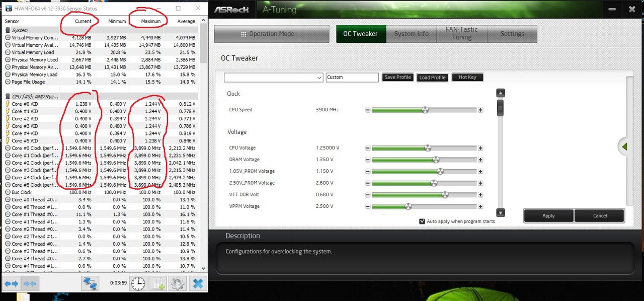Switch to the Operation Mode tab
This screenshot has height=301, width=644.
point(271,34)
